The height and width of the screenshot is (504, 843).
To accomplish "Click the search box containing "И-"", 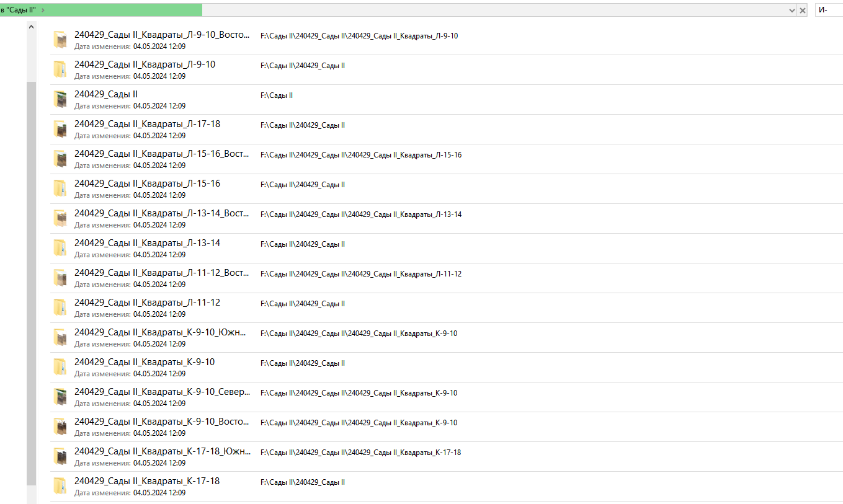I will [829, 10].
